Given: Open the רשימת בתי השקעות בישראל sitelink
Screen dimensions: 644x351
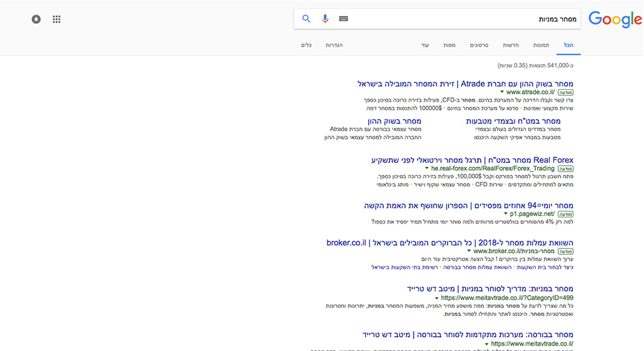Looking at the screenshot, I should click(x=404, y=267).
